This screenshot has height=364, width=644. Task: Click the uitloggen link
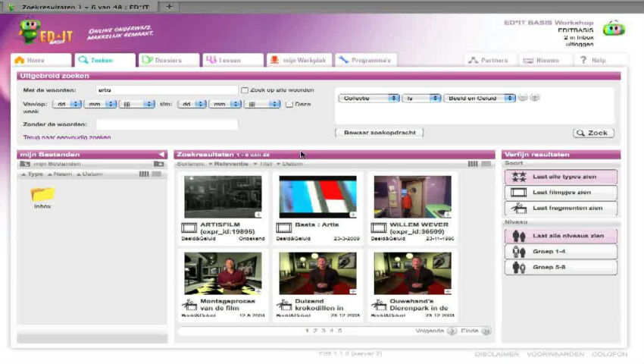point(580,44)
